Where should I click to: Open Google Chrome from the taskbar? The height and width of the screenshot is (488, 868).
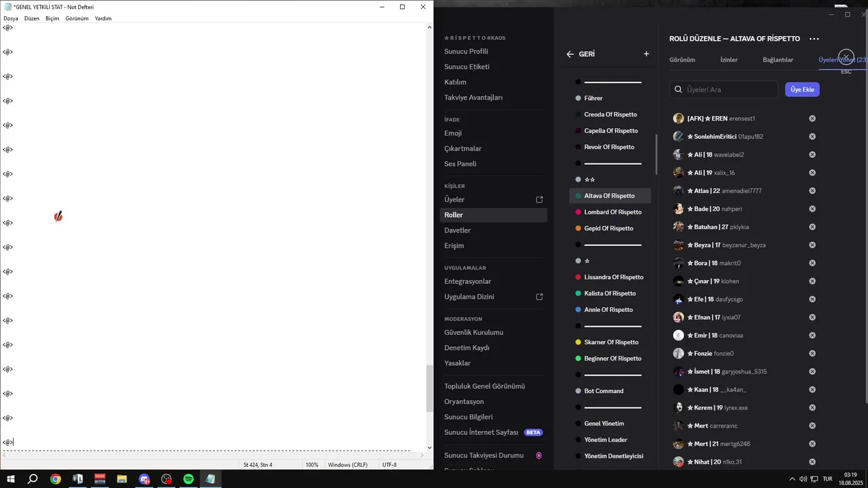pos(56,479)
